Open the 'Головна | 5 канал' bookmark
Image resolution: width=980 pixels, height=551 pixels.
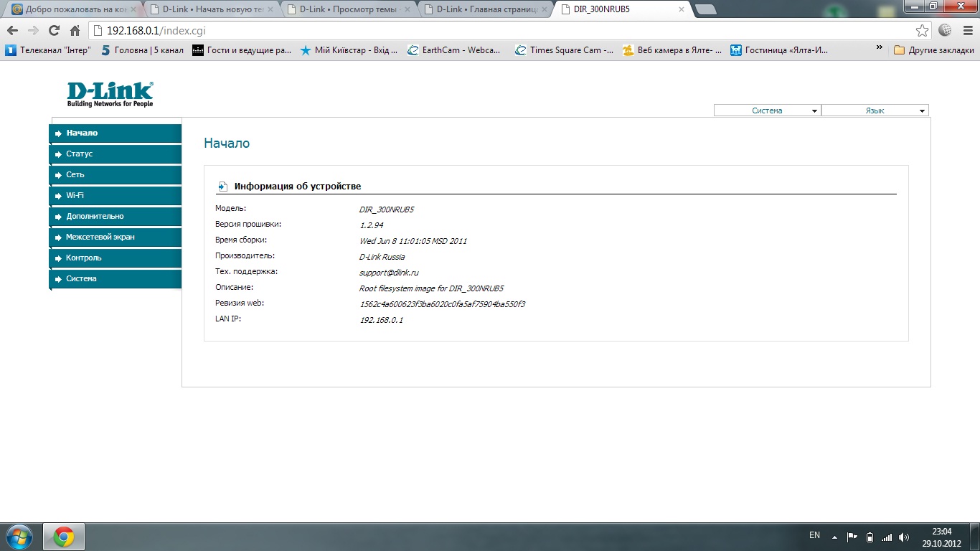142,50
